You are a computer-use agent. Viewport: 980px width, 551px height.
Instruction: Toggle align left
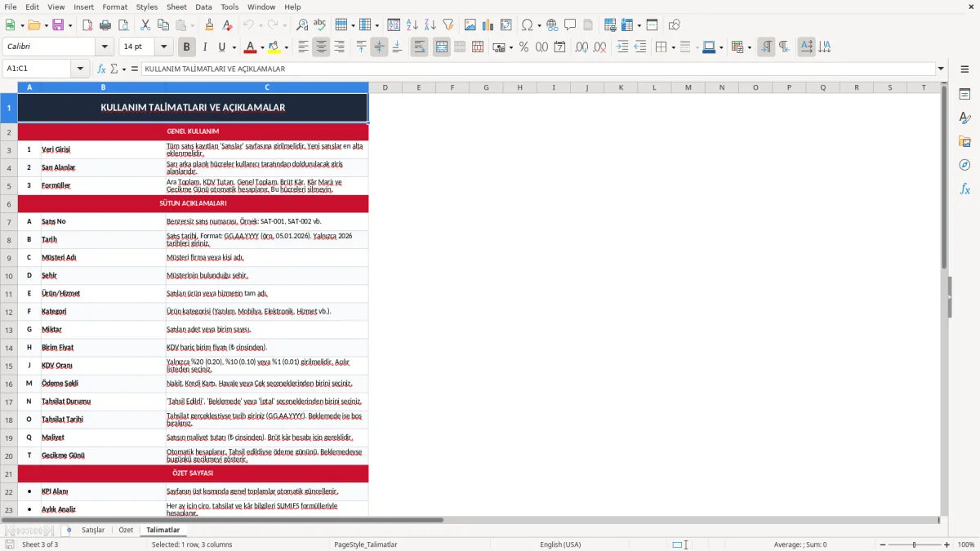tap(303, 47)
